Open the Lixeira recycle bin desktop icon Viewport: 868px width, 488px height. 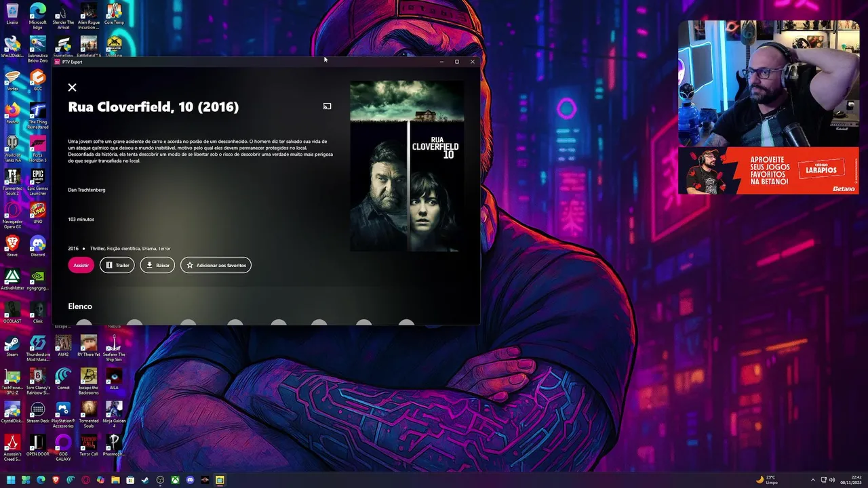tap(12, 14)
